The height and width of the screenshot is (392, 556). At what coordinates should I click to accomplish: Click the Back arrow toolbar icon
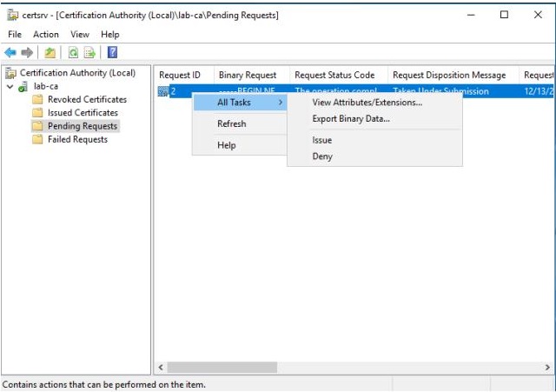coord(10,52)
